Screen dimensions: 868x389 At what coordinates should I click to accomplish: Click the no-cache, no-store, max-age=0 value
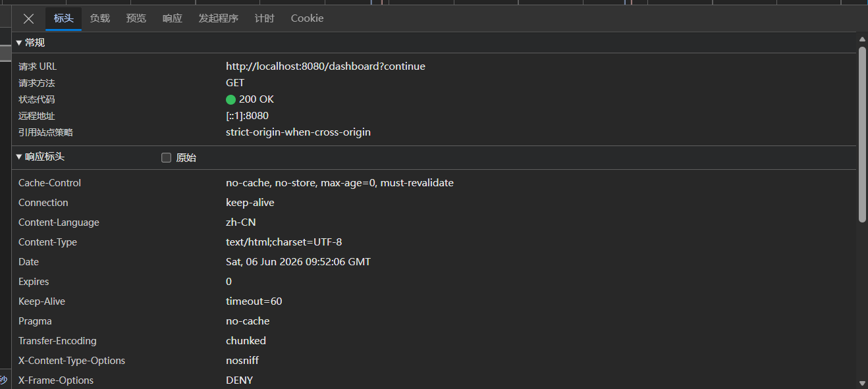click(x=340, y=183)
